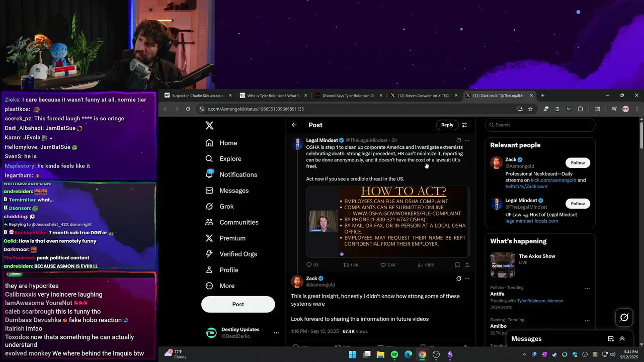The height and width of the screenshot is (362, 644).
Task: Bookmark the Legal Mindset post
Action: [457, 265]
